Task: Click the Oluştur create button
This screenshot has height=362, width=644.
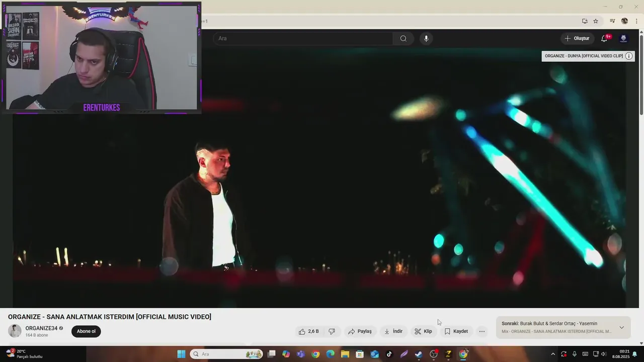Action: point(577,38)
